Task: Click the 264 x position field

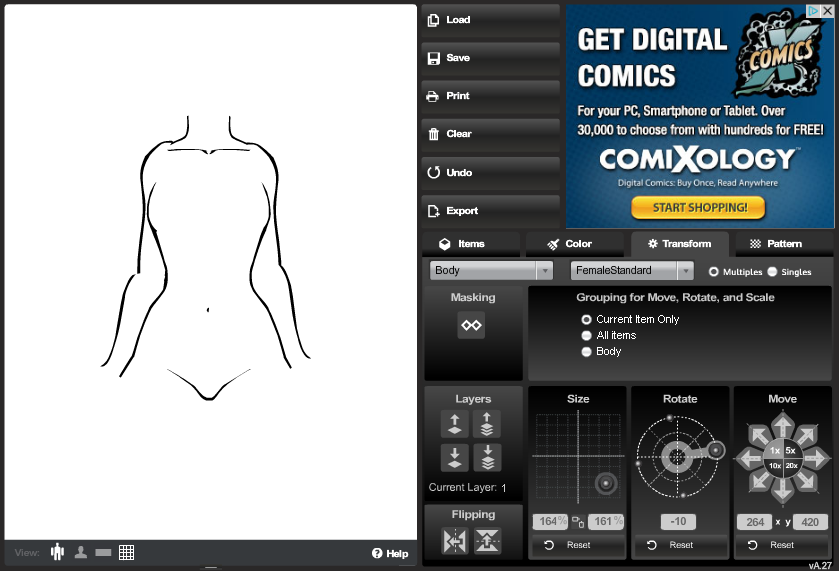Action: (755, 522)
